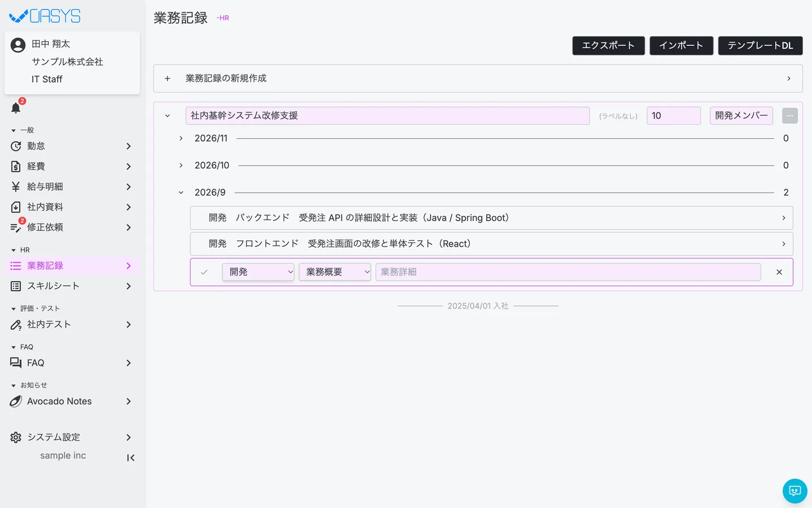The width and height of the screenshot is (812, 508).
Task: Click the 業務記録の新規作成 label
Action: pos(226,78)
